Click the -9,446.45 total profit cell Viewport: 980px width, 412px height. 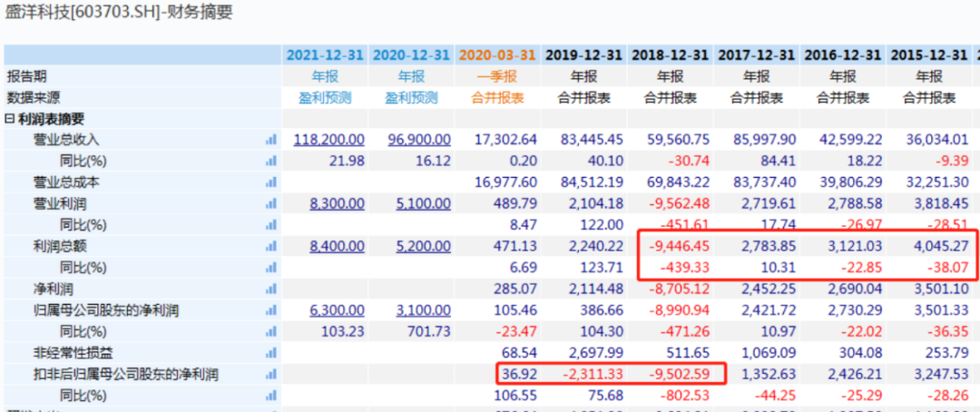(681, 247)
